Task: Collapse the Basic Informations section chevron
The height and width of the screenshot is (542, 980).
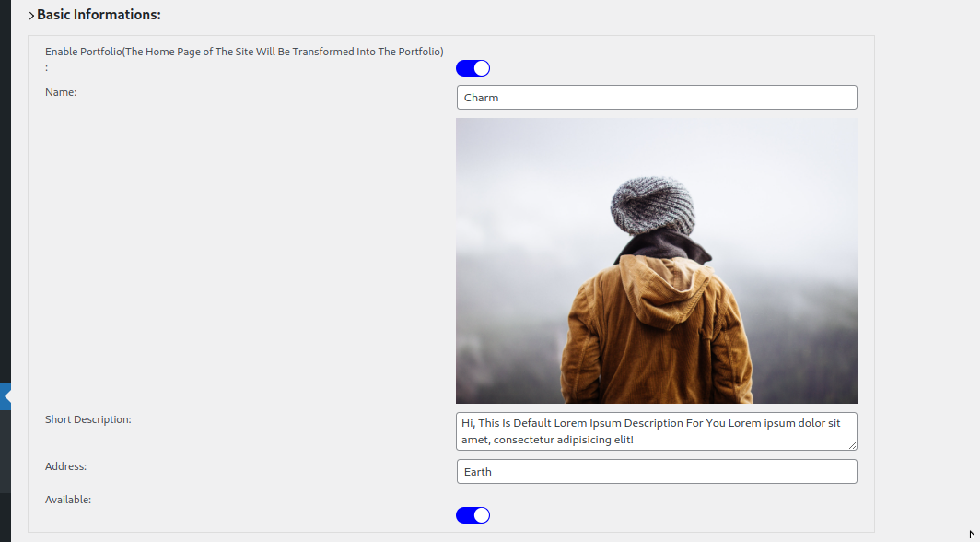Action: click(31, 16)
